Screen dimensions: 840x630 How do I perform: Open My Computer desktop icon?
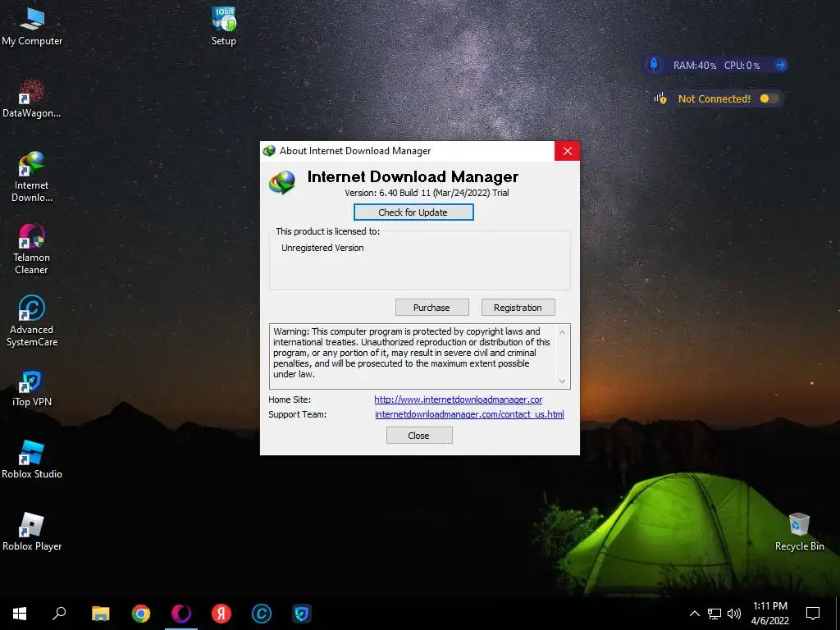[x=32, y=26]
